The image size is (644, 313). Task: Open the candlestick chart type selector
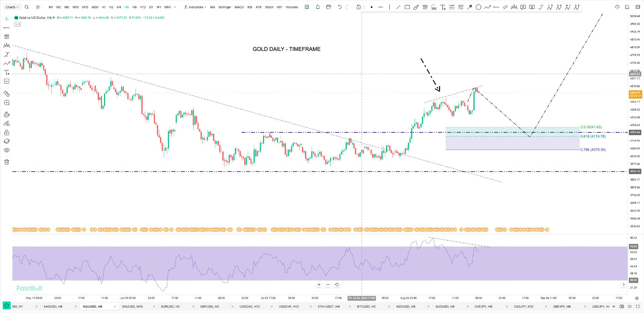[x=38, y=7]
